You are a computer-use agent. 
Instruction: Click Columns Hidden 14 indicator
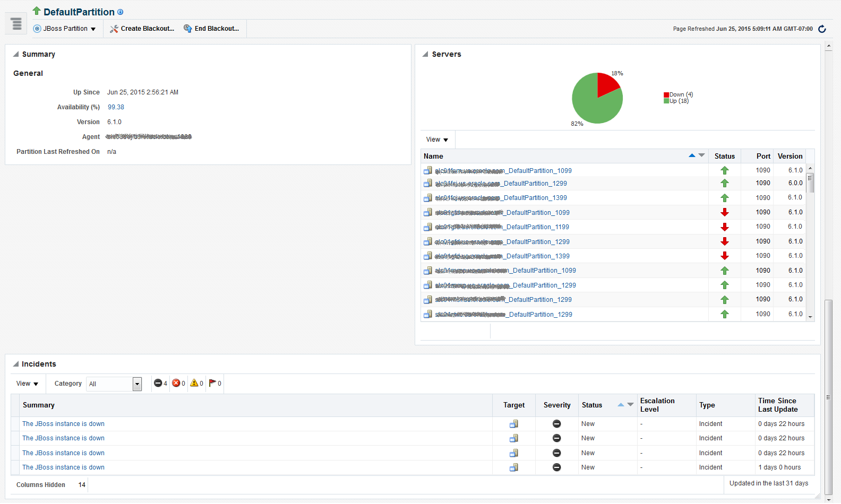[50, 485]
